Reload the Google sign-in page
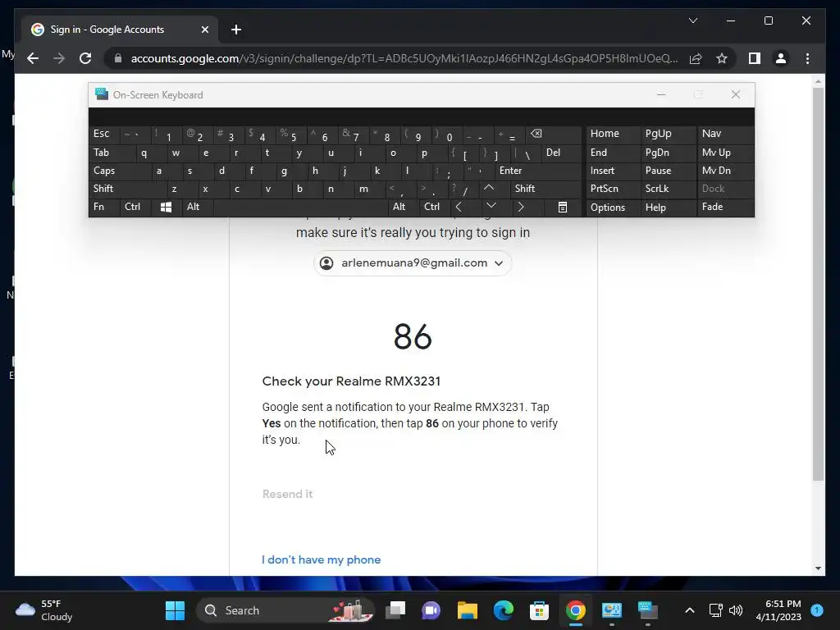 (85, 58)
